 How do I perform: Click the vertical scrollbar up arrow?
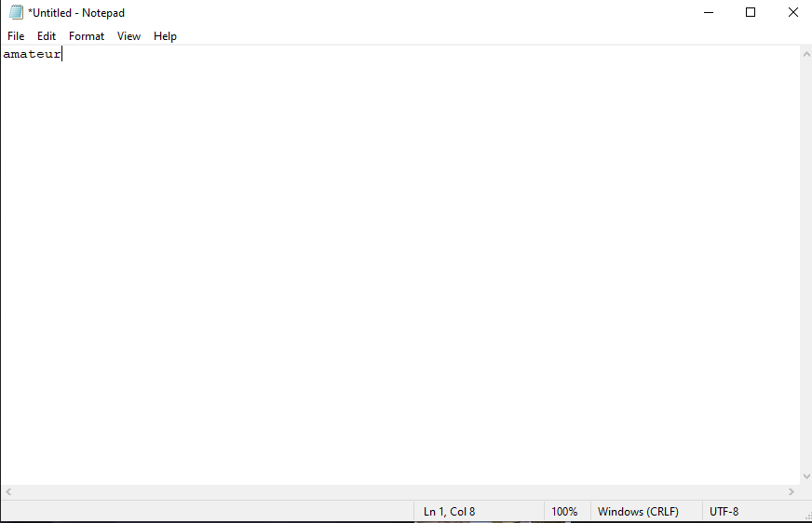[805, 55]
